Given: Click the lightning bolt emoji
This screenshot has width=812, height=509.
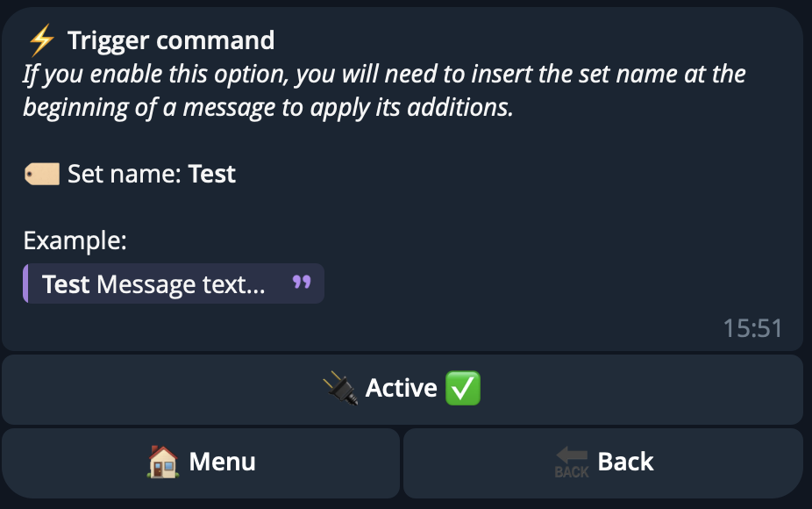Looking at the screenshot, I should [41, 40].
